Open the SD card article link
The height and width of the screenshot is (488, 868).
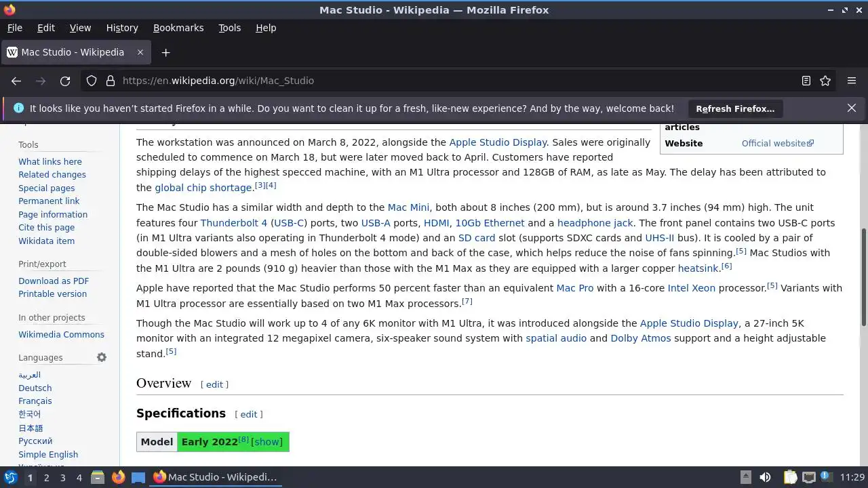[477, 238]
